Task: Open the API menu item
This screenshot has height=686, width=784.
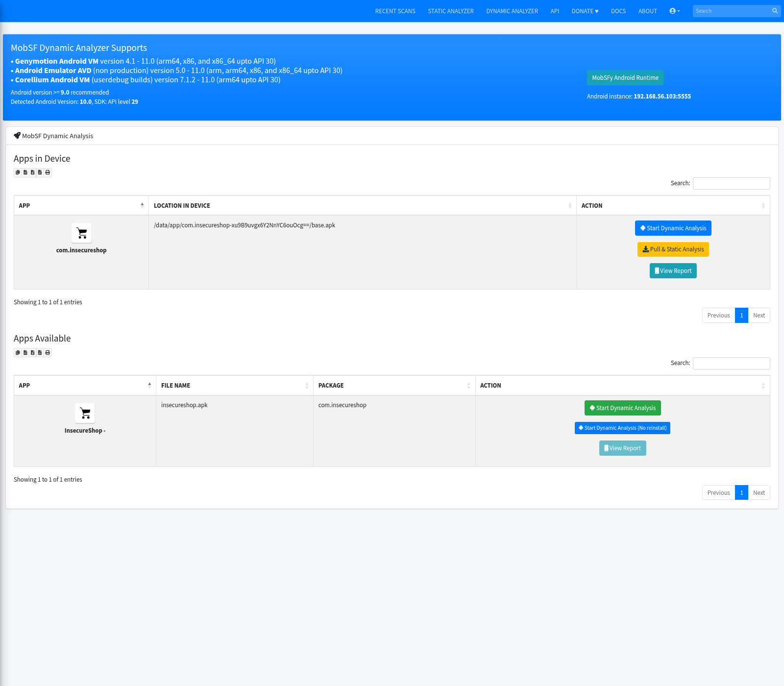Action: (555, 11)
